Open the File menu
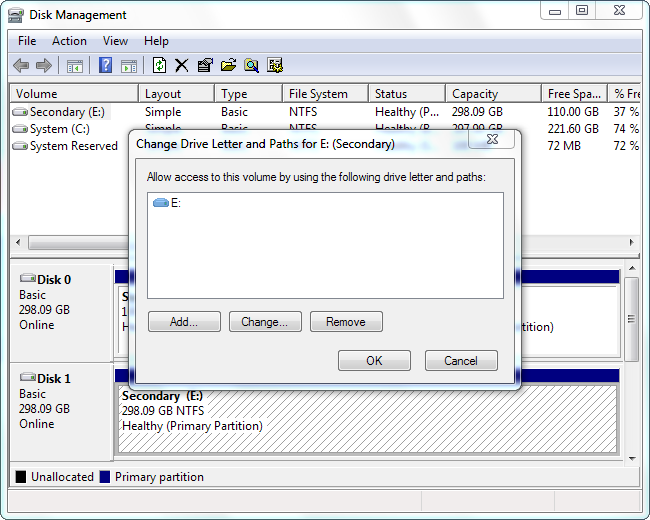The width and height of the screenshot is (650, 520). [27, 41]
